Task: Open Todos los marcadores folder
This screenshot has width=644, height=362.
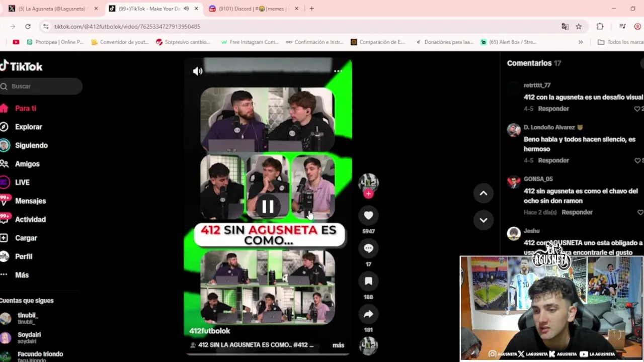Action: tap(620, 42)
